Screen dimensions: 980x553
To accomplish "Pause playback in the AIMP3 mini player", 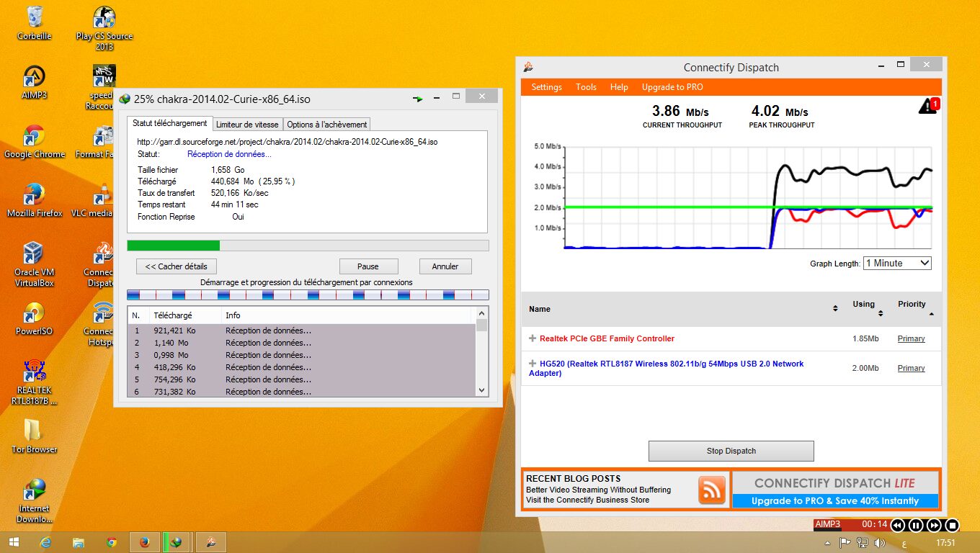I will pyautogui.click(x=915, y=525).
